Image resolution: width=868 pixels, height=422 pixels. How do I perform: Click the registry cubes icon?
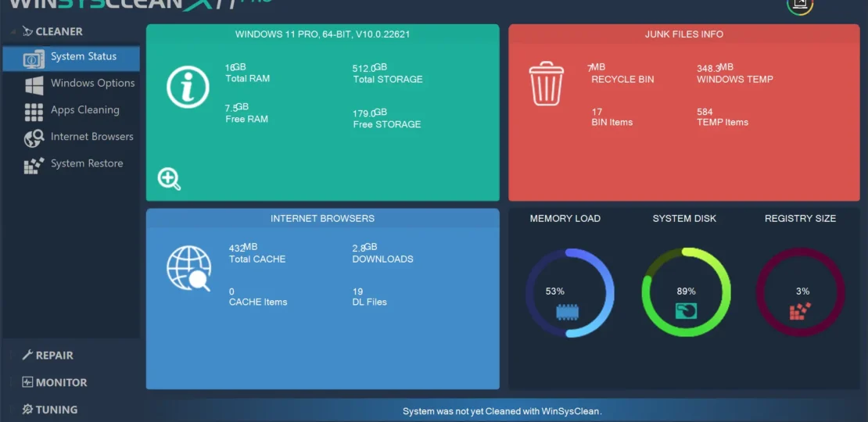[800, 311]
